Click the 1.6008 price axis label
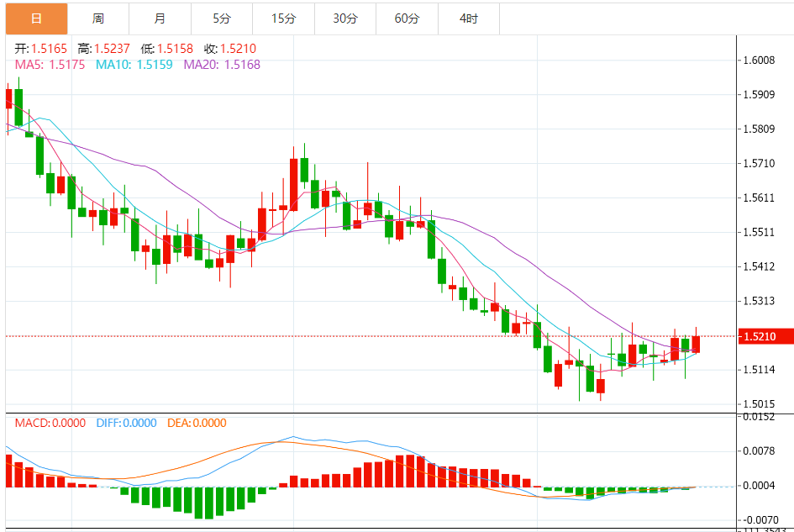This screenshot has width=794, height=532. tap(759, 61)
